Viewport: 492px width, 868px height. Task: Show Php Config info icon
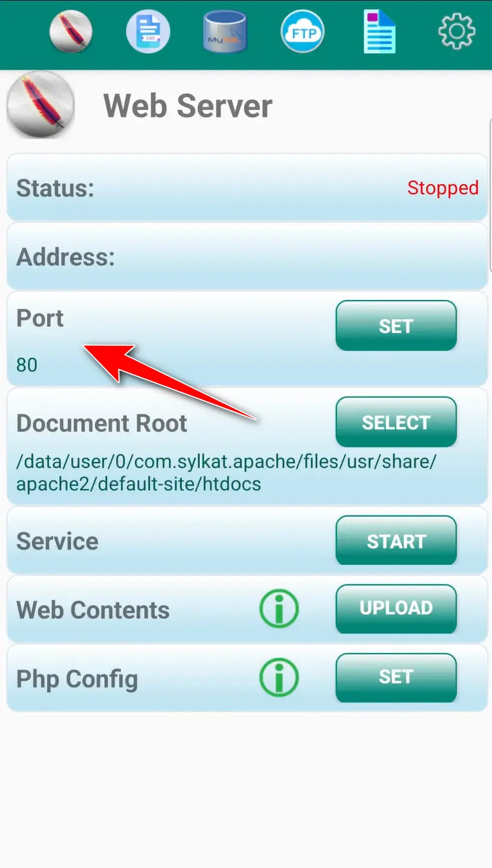click(x=279, y=677)
